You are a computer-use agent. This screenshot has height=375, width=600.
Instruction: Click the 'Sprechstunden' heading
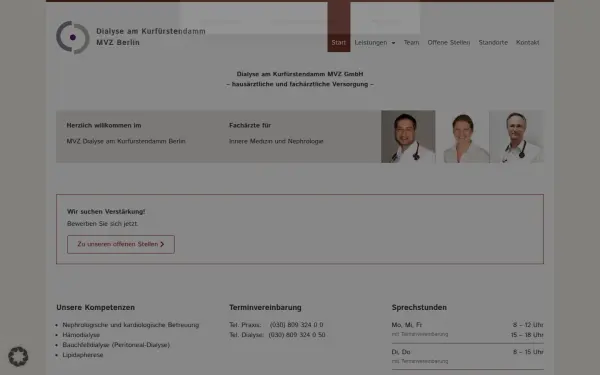coord(419,307)
